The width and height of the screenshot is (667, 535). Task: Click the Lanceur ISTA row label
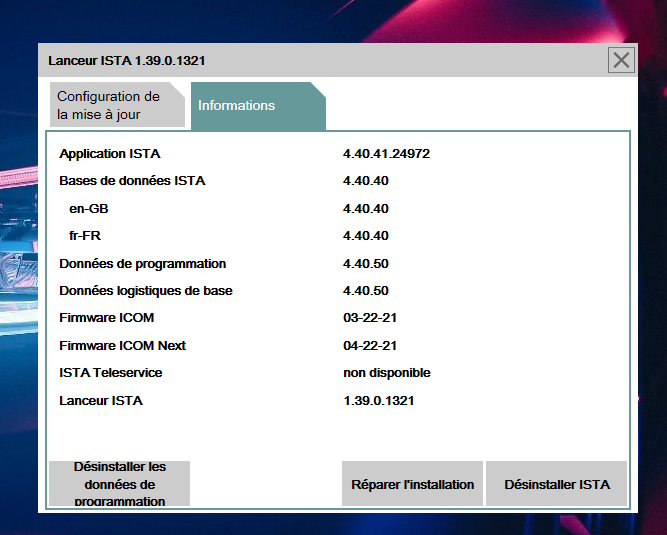tap(101, 401)
